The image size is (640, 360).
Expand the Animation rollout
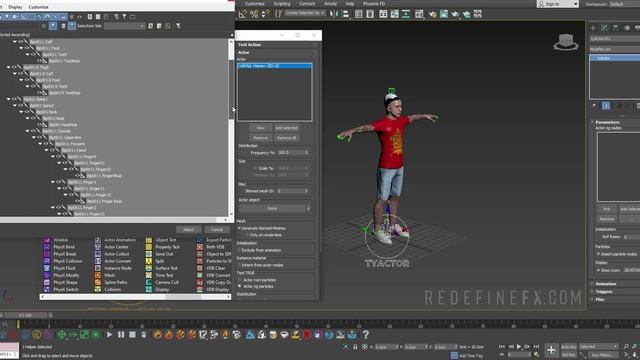pos(606,284)
